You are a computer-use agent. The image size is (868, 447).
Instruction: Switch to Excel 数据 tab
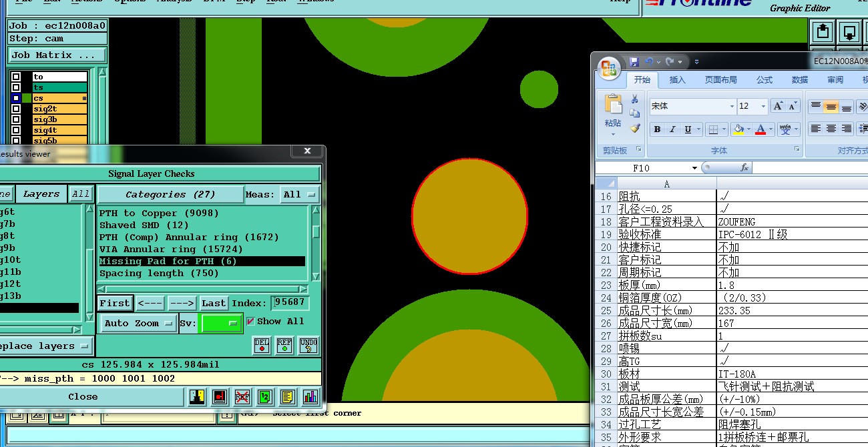click(800, 80)
